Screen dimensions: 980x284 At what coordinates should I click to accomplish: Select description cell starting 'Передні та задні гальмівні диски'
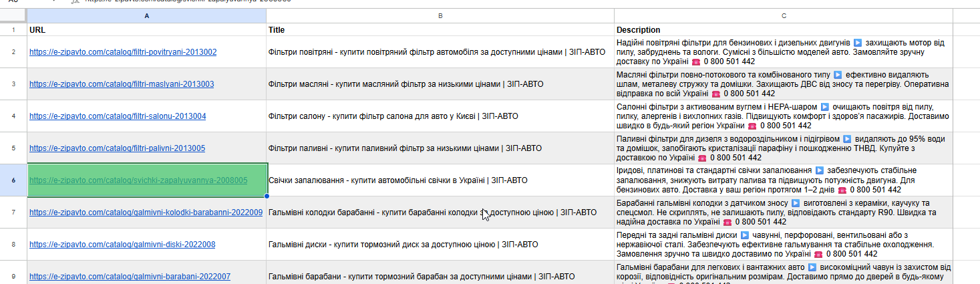[x=784, y=245]
